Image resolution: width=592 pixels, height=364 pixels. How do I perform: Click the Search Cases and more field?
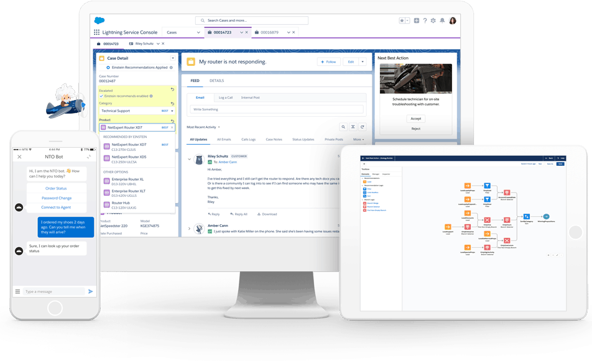coord(252,20)
